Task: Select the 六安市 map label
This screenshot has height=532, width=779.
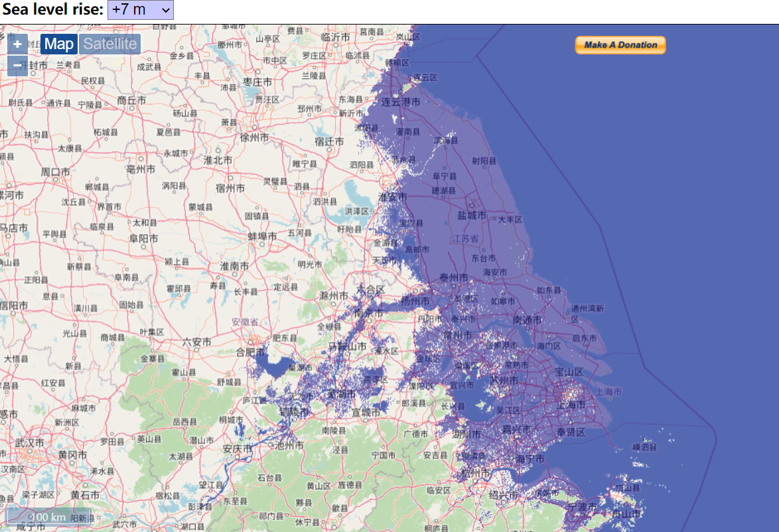Action: (x=196, y=342)
